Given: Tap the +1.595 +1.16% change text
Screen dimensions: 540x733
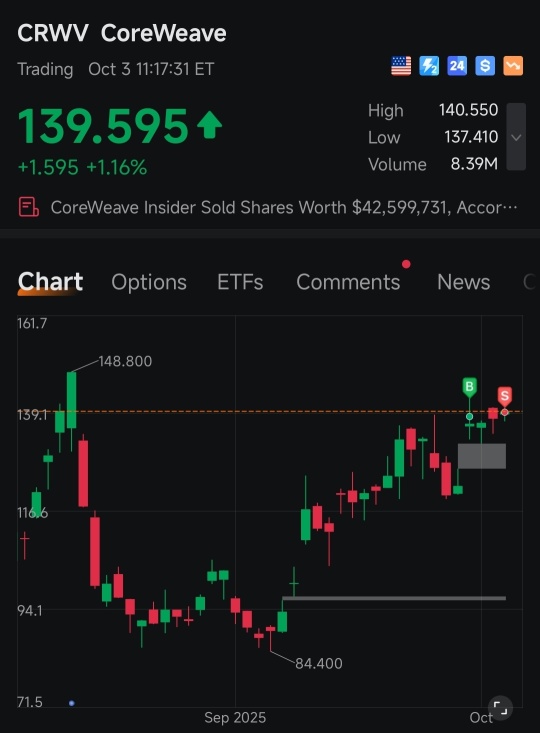Looking at the screenshot, I should click(82, 167).
